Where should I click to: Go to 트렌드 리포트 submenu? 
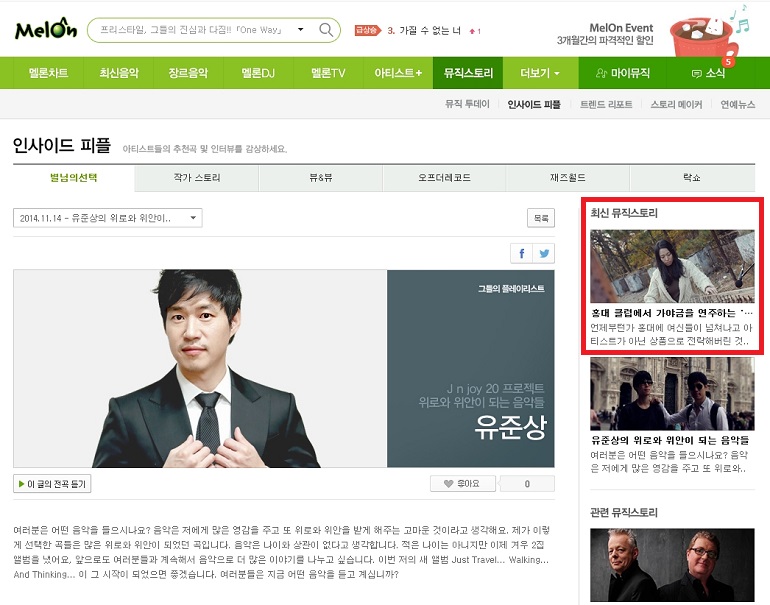[x=606, y=104]
